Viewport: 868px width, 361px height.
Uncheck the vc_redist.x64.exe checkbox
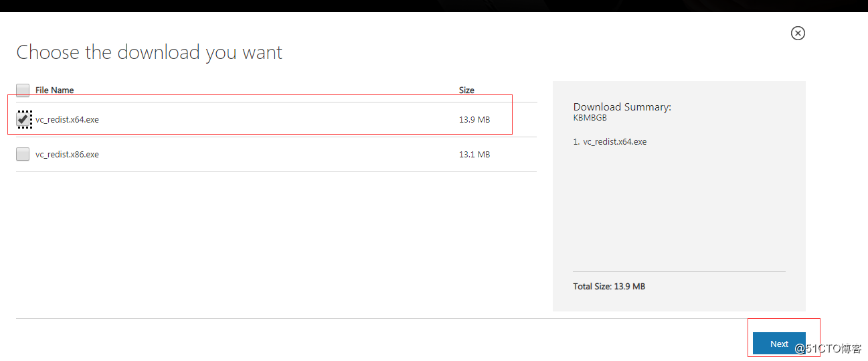pos(23,119)
